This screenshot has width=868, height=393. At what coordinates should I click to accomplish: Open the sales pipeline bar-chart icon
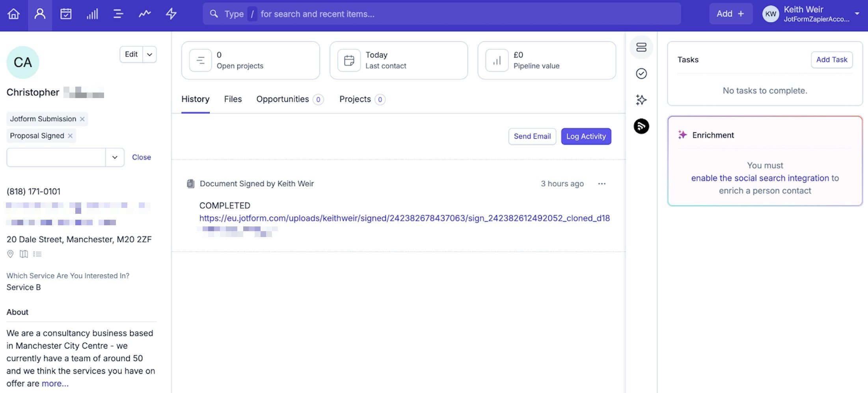point(92,14)
